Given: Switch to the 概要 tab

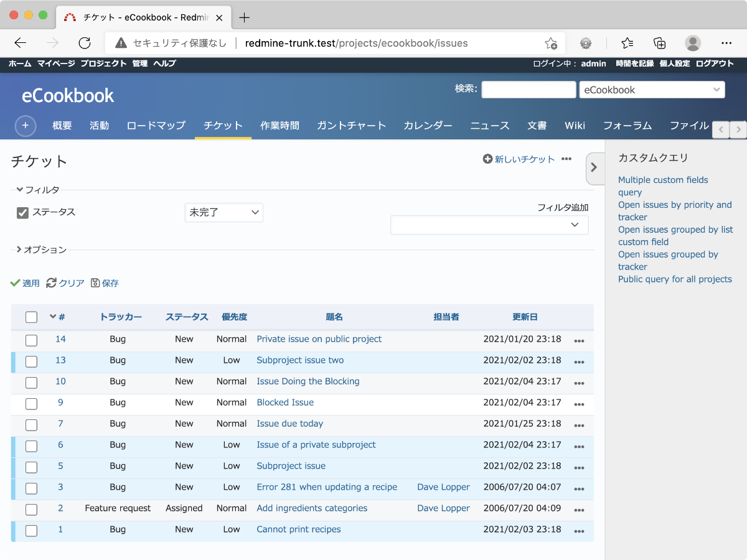Looking at the screenshot, I should point(62,126).
